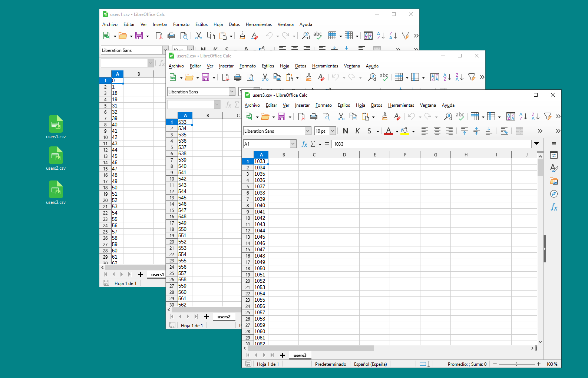Align cell content to top in users3
Viewport: 588px width, 378px height.
point(464,131)
